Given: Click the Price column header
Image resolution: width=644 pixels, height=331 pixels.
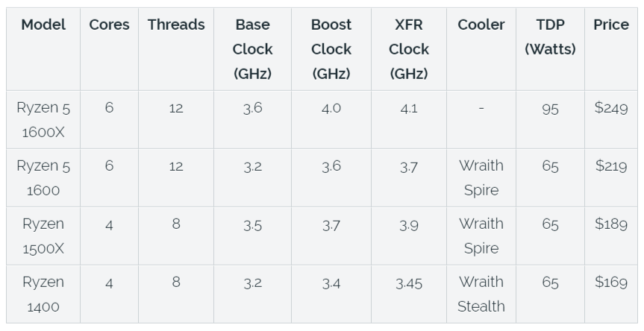Looking at the screenshot, I should click(x=611, y=25).
